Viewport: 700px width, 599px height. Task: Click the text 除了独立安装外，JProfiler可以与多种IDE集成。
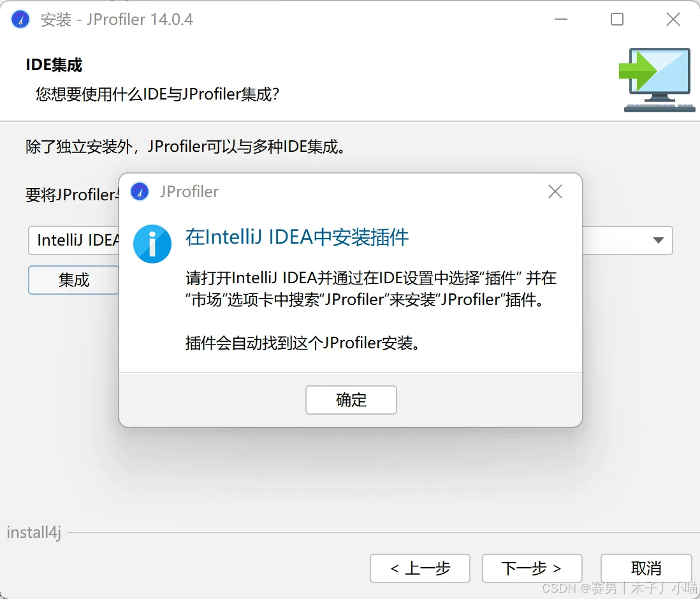tap(186, 147)
